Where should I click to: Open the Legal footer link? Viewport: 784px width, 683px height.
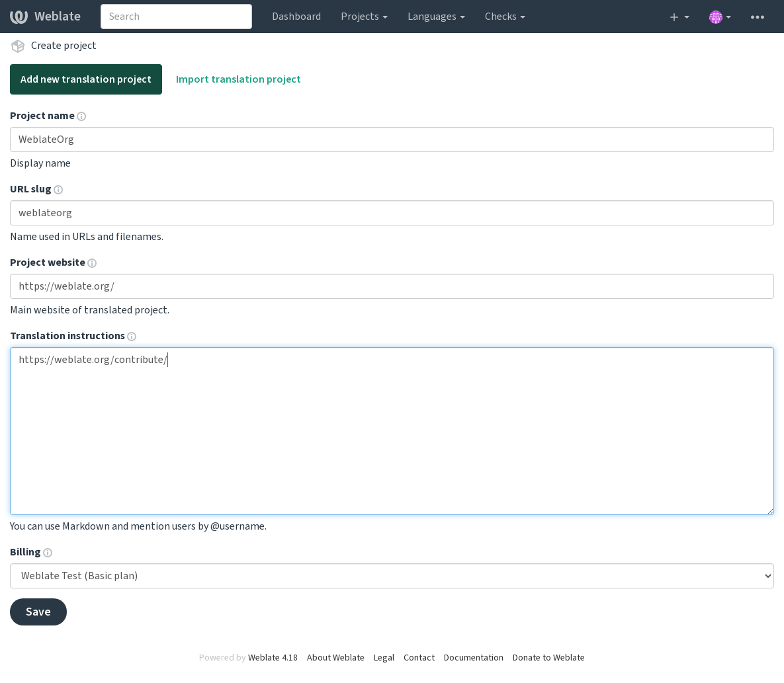[x=384, y=658]
